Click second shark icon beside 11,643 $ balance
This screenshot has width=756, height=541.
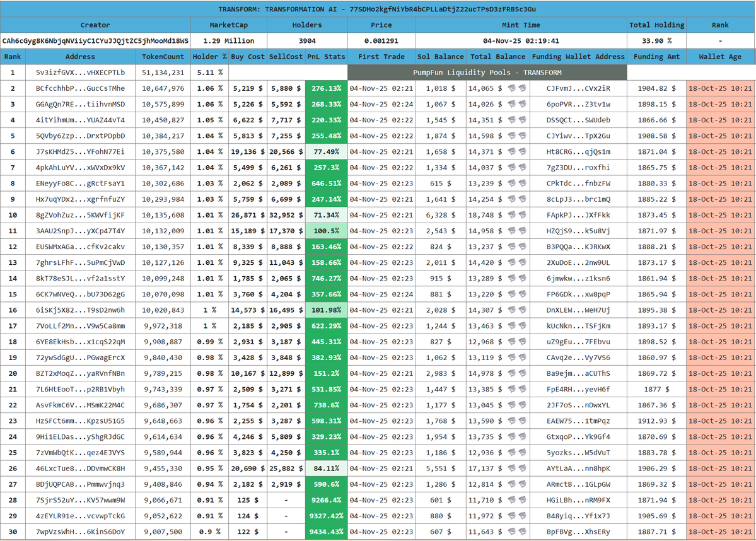coord(522,532)
